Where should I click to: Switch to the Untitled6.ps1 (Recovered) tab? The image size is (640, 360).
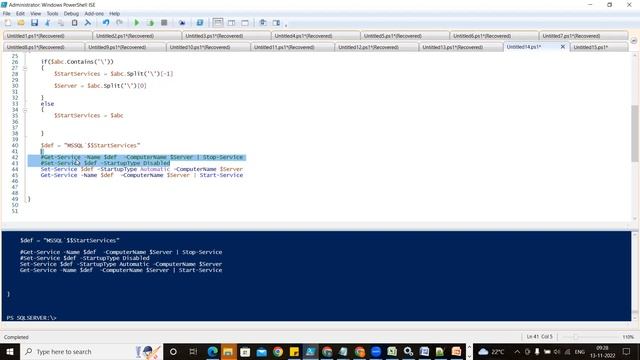pyautogui.click(x=494, y=36)
